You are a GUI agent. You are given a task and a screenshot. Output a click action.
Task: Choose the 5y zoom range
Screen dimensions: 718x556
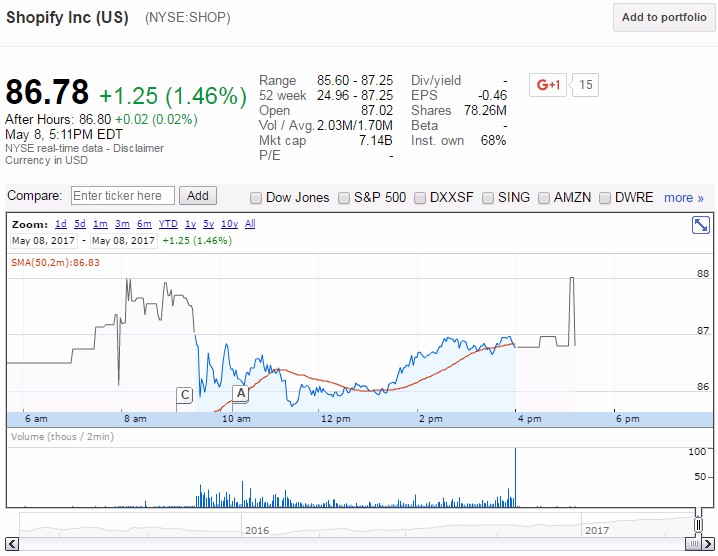(208, 224)
